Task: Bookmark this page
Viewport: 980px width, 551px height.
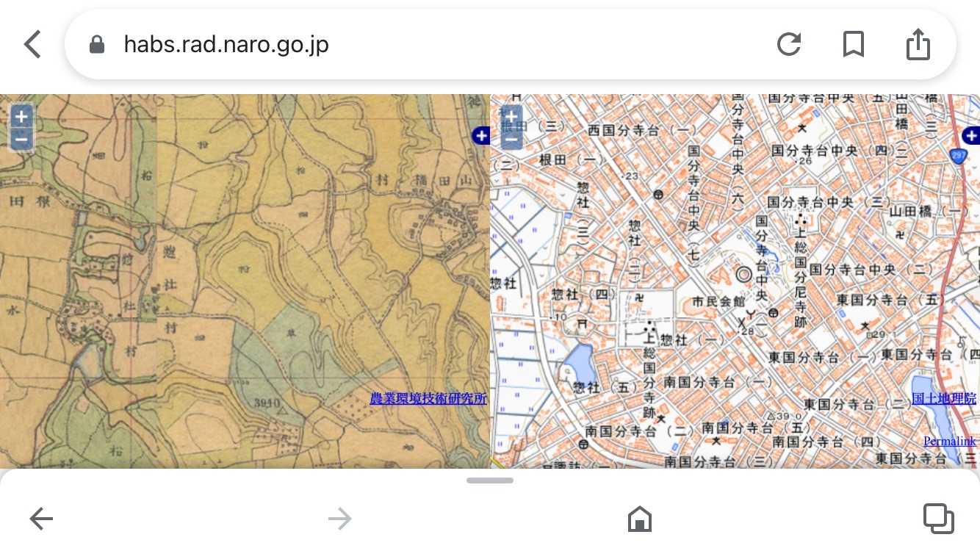Action: click(x=853, y=45)
